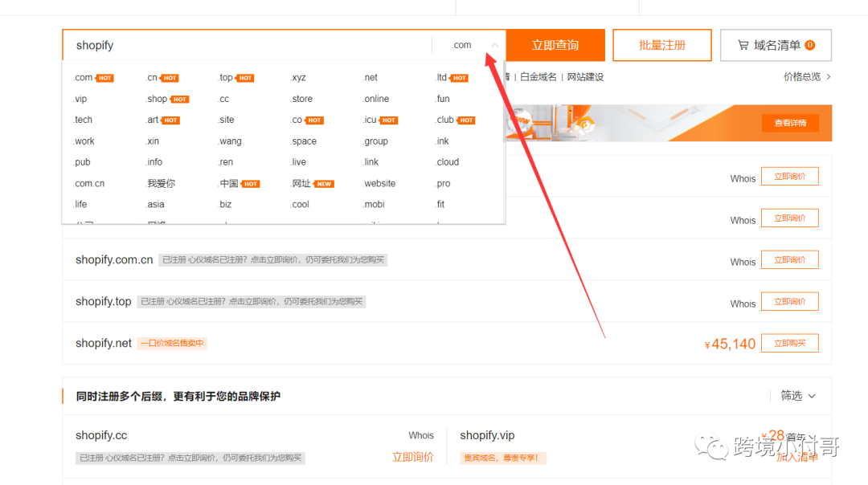
Task: Choose .info in the suffix list
Action: coord(154,162)
